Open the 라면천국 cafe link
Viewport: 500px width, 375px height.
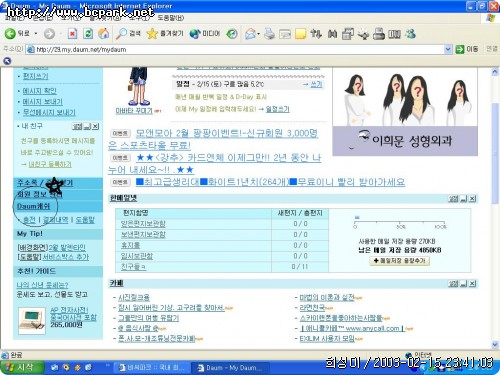point(312,307)
